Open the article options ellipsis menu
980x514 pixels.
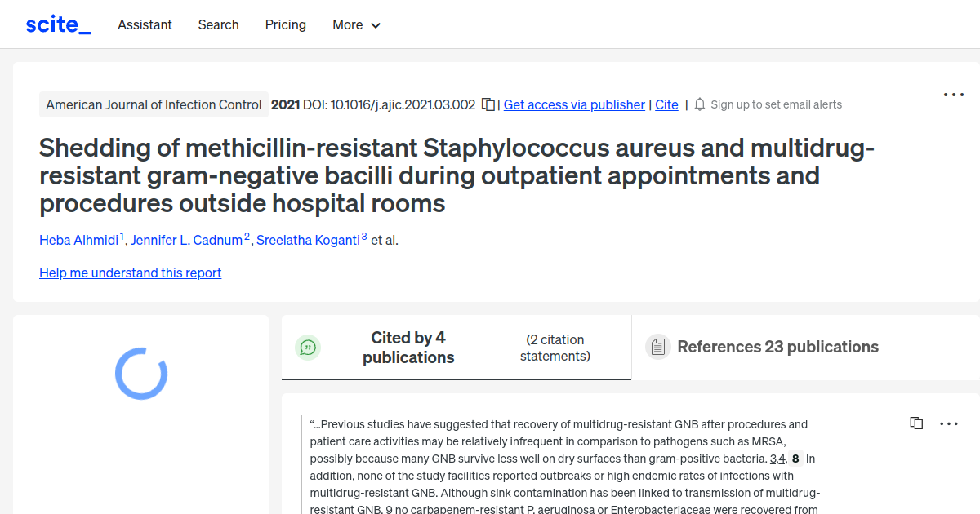(953, 95)
